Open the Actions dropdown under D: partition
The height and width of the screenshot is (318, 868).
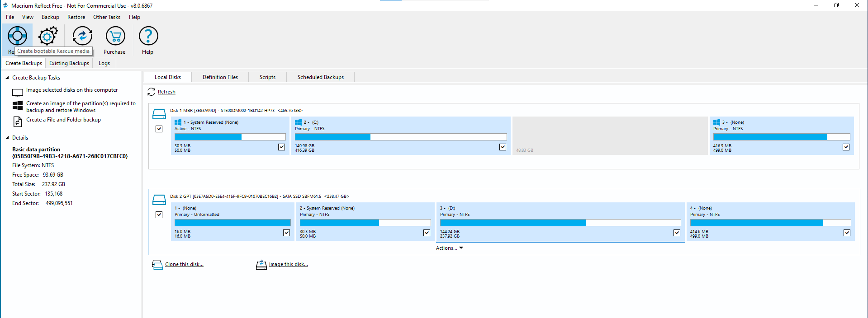450,248
